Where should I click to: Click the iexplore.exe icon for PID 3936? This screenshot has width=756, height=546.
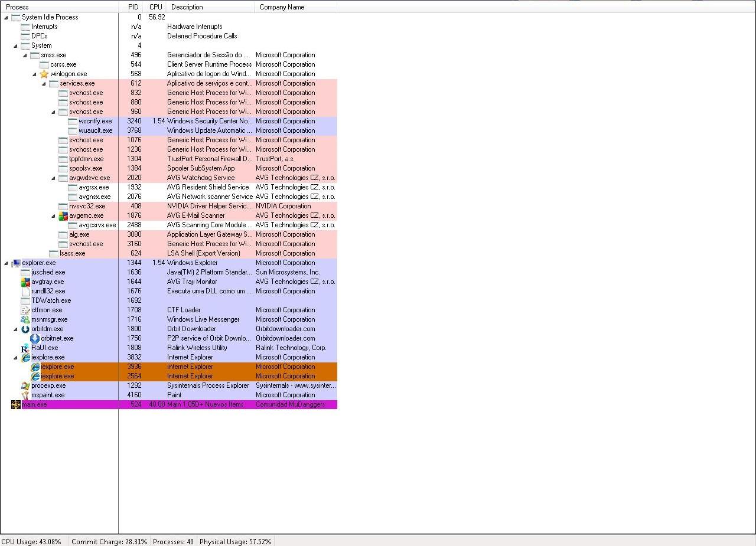[35, 367]
